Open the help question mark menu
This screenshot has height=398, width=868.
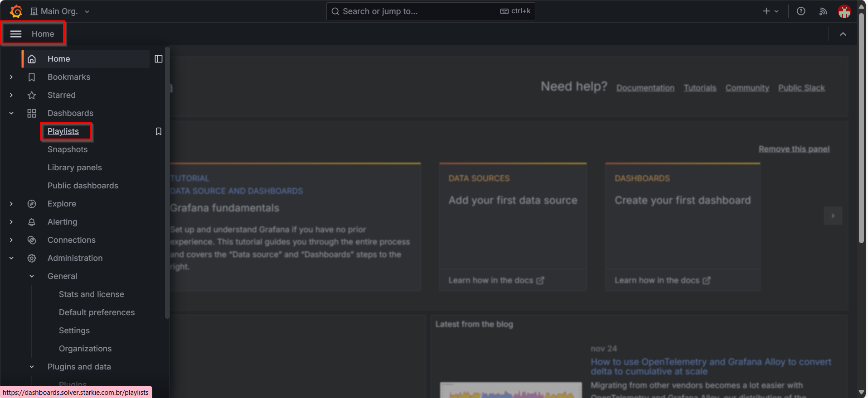click(801, 11)
